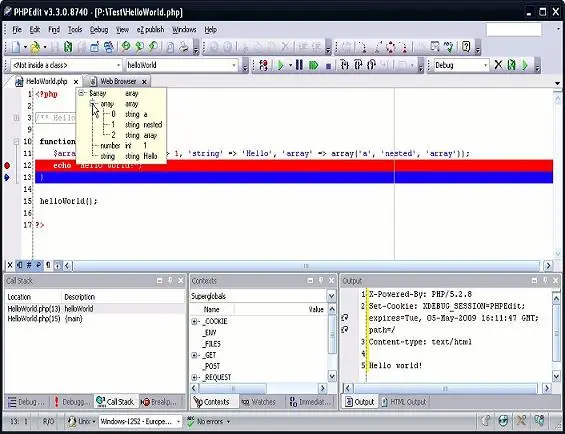Click the Step Over debug icon
The height and width of the screenshot is (434, 565).
(358, 65)
